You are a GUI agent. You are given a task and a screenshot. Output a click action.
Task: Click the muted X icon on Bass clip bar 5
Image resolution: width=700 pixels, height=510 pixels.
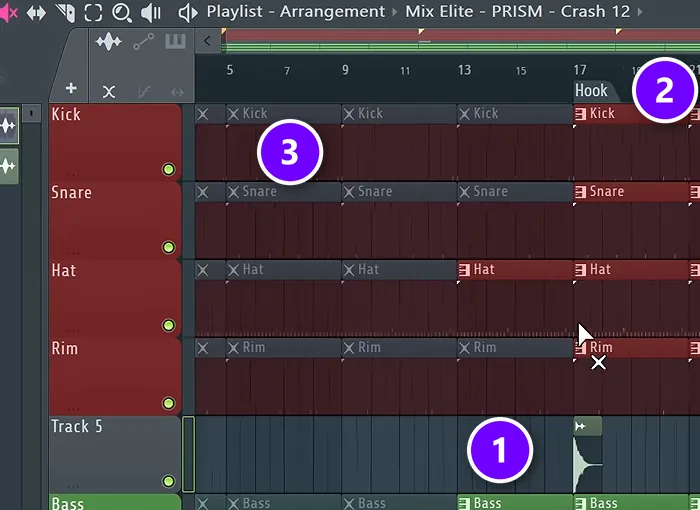(233, 504)
